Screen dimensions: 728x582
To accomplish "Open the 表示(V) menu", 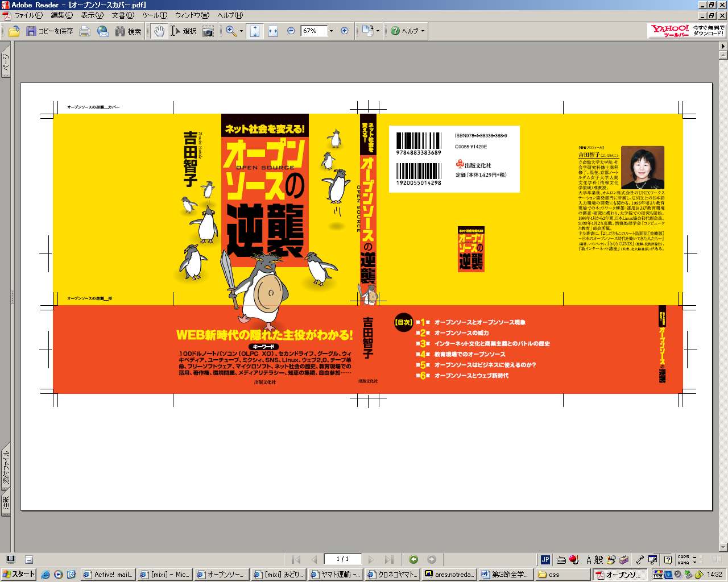I will coord(92,15).
